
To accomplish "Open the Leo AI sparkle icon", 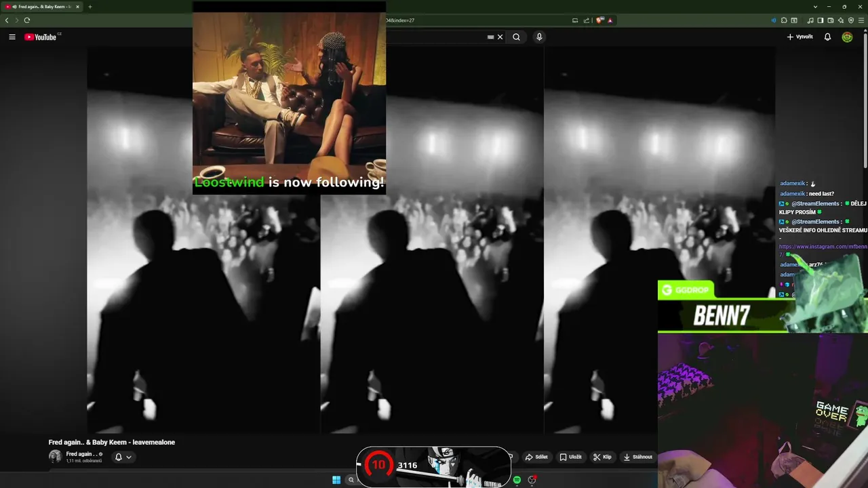I will [841, 20].
